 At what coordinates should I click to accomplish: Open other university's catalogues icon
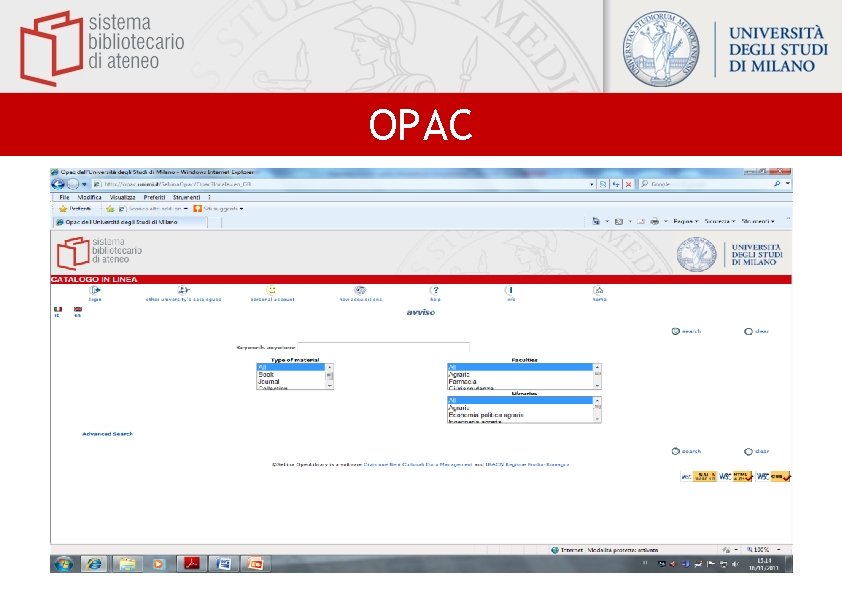(x=184, y=290)
